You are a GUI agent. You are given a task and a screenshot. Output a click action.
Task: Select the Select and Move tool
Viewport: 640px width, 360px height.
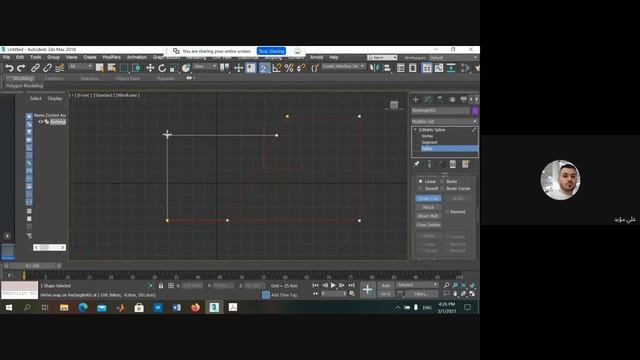(150, 68)
